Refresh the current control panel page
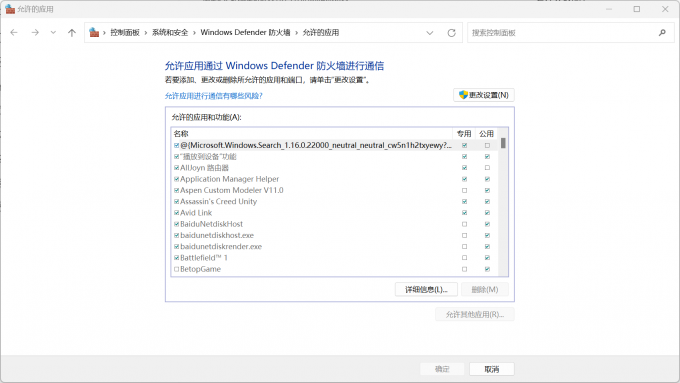Image resolution: width=680 pixels, height=383 pixels. [x=451, y=33]
